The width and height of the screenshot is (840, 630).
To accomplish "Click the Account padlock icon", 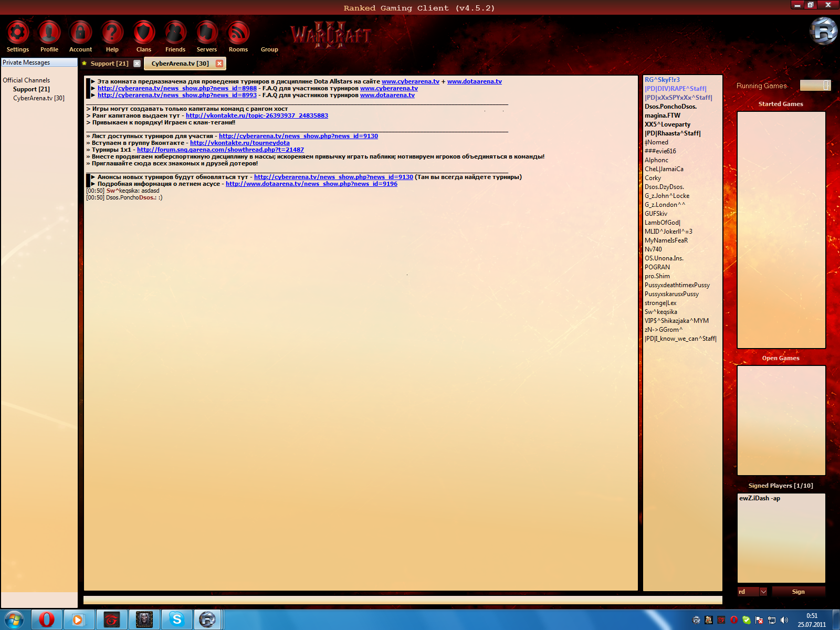I will (81, 33).
